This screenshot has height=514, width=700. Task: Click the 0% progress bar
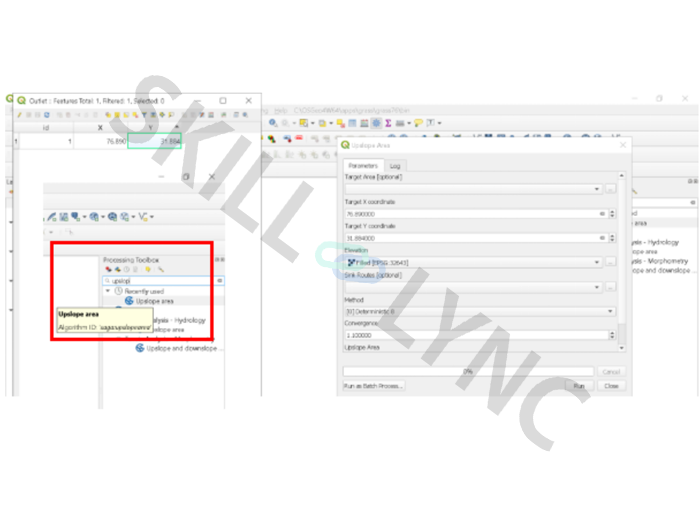pos(468,372)
